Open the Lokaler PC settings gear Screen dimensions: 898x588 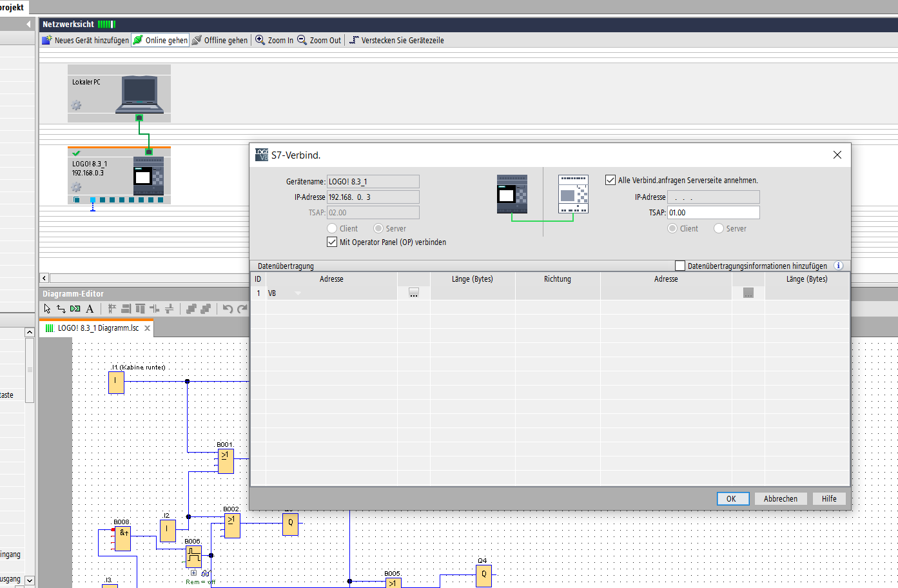tap(76, 105)
